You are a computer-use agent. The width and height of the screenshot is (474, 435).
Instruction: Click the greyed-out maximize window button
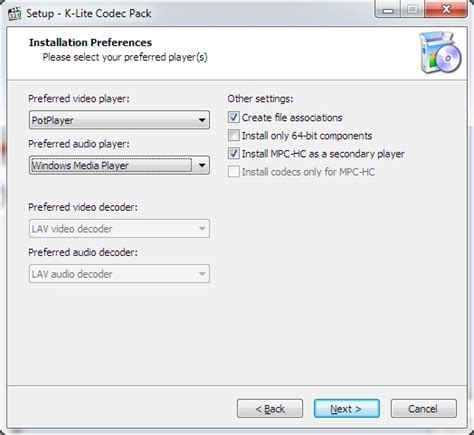[x=412, y=10]
